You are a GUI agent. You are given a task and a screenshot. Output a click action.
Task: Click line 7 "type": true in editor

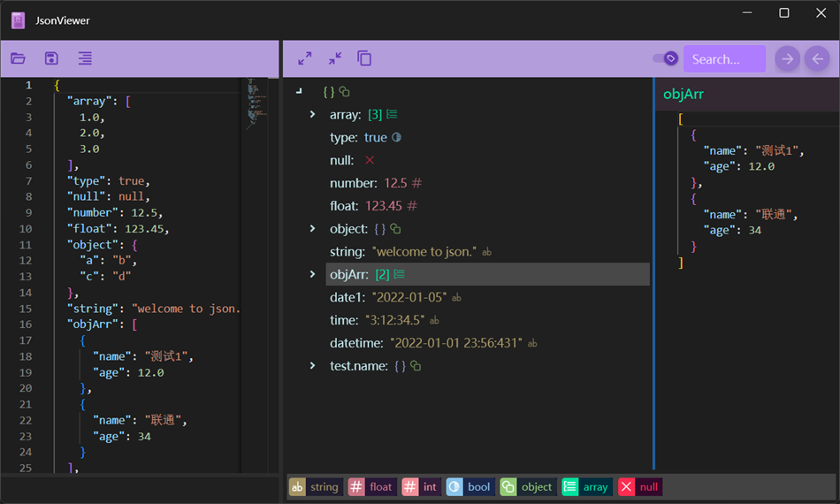click(x=108, y=181)
